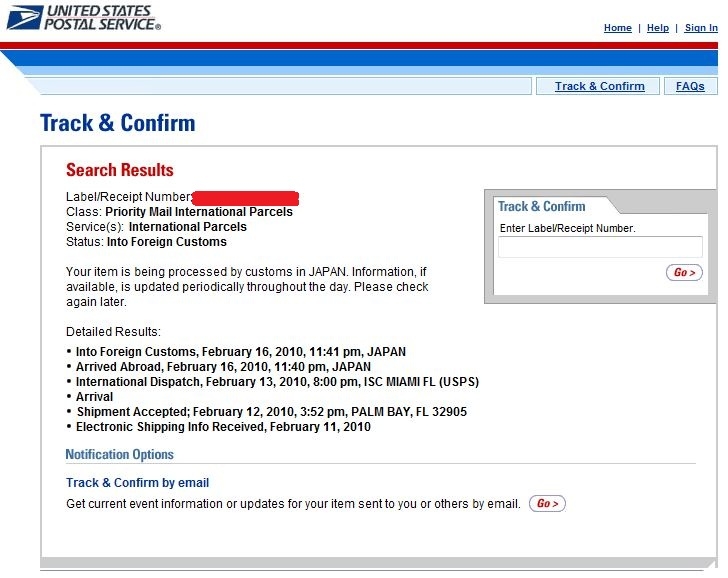Select Electronic Shipping Info Received entry

coord(223,427)
